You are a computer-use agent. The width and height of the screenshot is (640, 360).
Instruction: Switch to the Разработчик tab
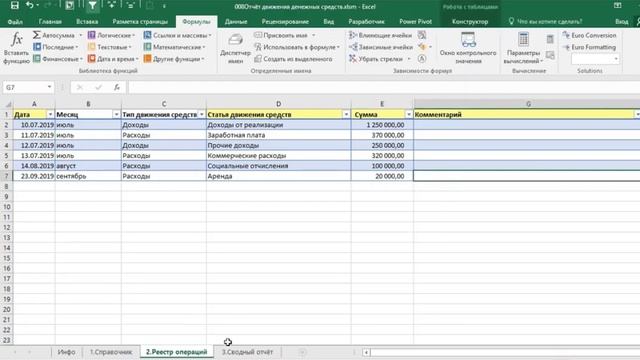(366, 22)
